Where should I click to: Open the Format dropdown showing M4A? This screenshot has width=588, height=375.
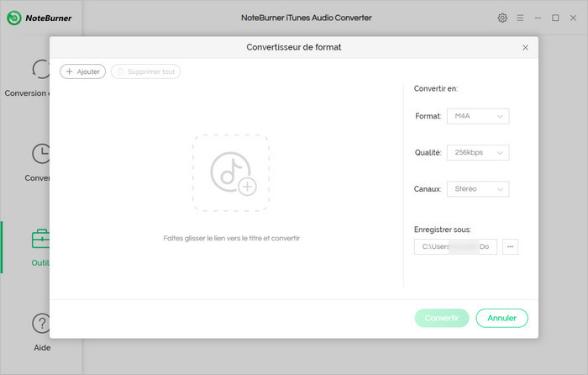(x=478, y=116)
